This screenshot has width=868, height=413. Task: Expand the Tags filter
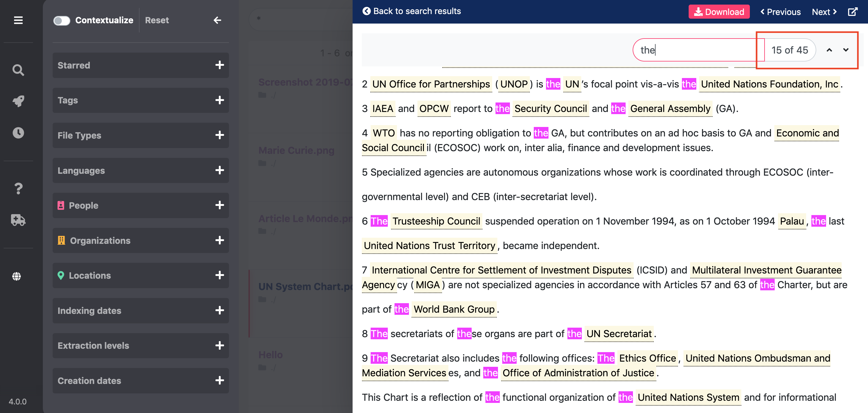[x=140, y=100]
